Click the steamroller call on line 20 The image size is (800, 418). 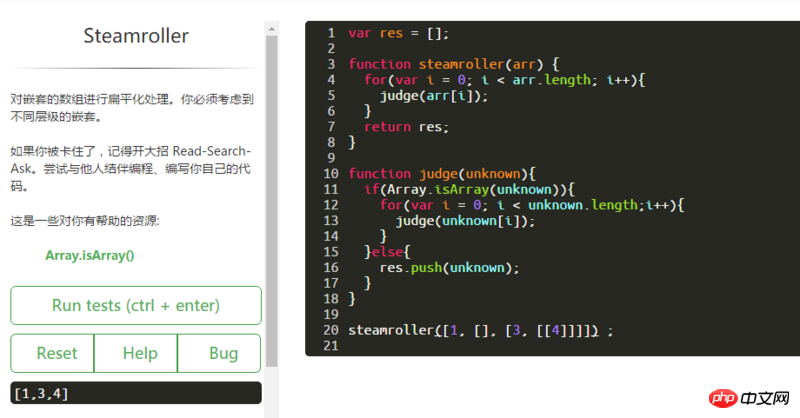(x=481, y=331)
